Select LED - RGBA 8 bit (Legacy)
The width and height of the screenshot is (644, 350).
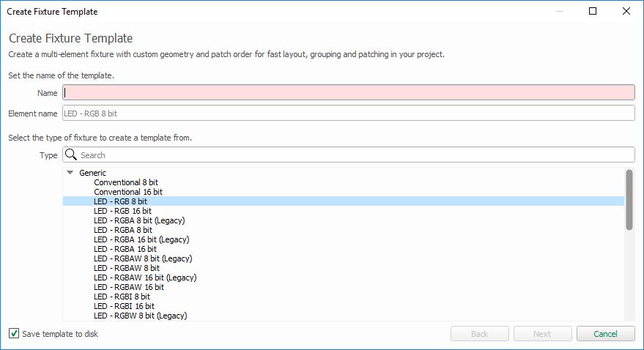(x=139, y=220)
